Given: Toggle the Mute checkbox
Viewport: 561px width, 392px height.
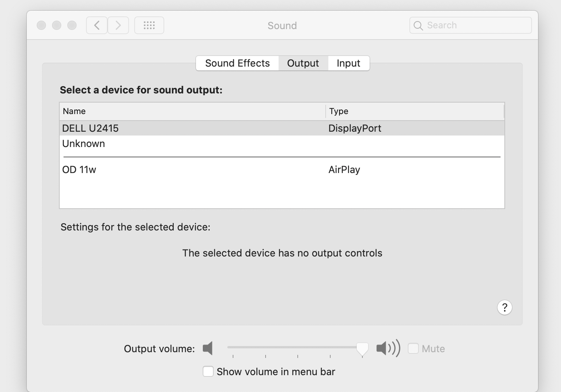Looking at the screenshot, I should [413, 348].
